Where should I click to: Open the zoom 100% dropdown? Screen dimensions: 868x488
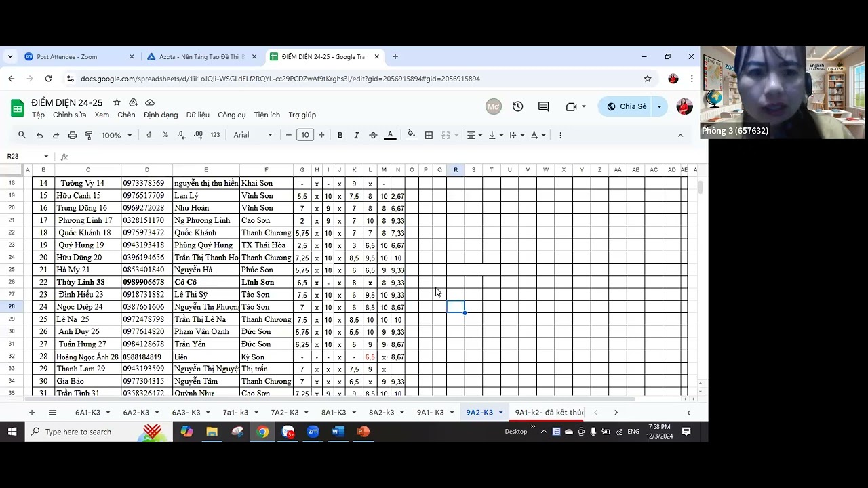click(x=117, y=135)
